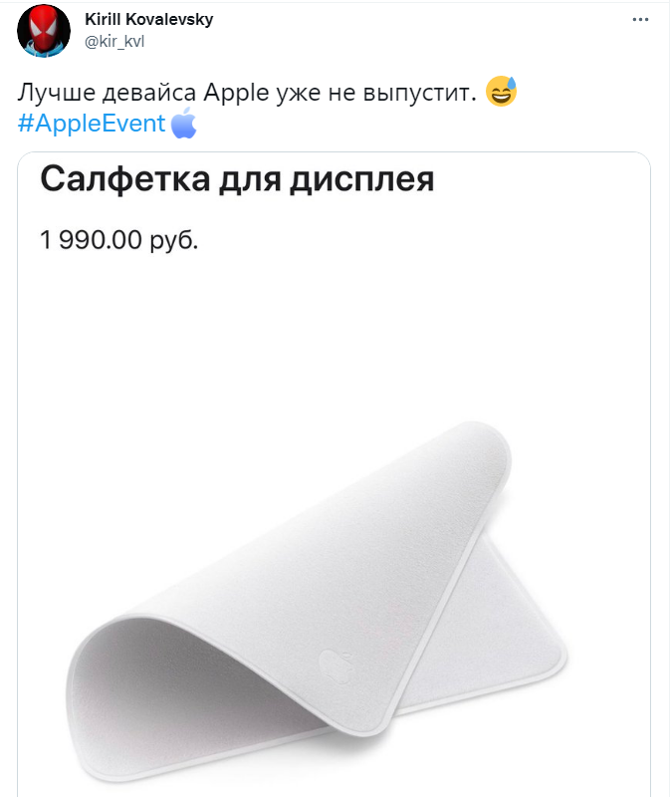This screenshot has width=672, height=797.
Task: Click the sweating smile emoji
Action: click(x=501, y=91)
